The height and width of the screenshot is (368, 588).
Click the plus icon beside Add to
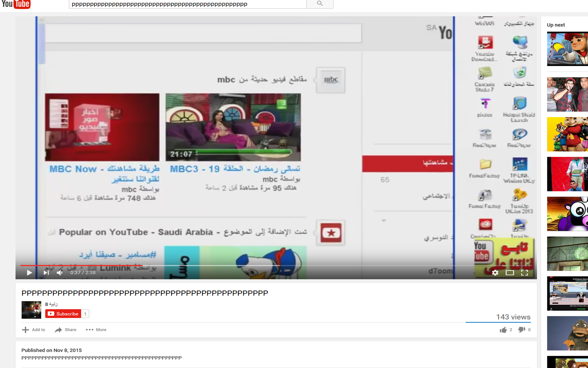25,330
